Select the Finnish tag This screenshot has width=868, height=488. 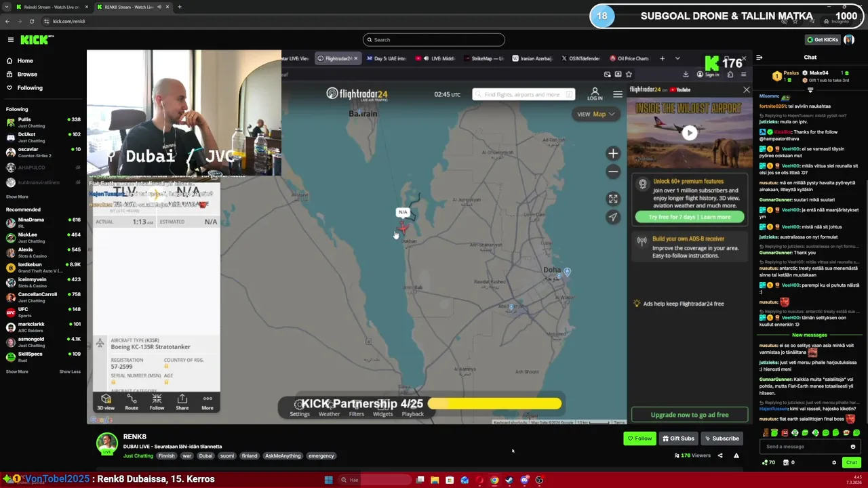point(167,456)
